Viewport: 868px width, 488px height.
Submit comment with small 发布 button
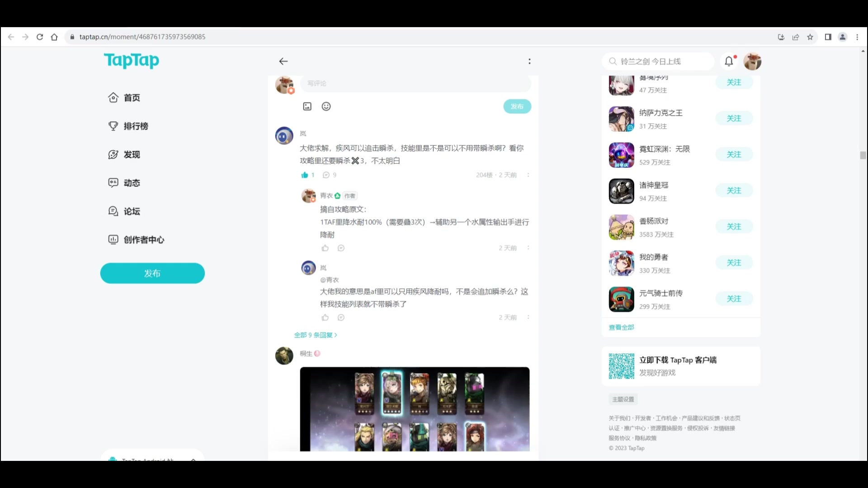tap(517, 106)
